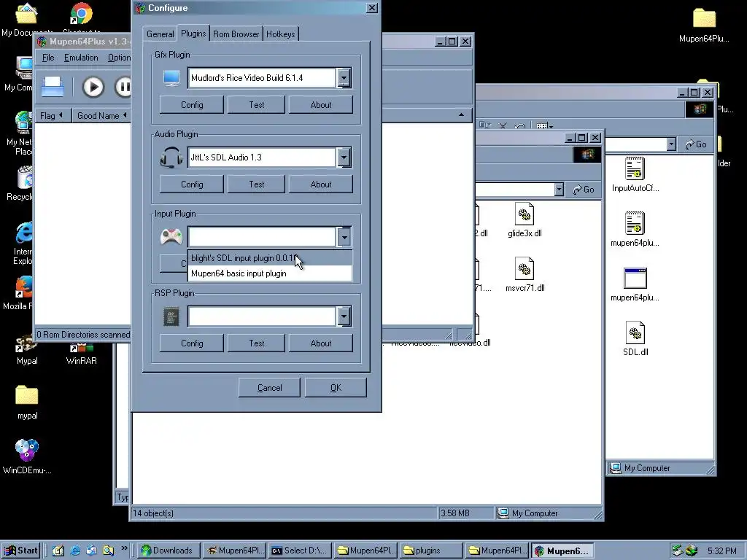
Task: Open address bar dropdown in SDL.dll window
Action: click(x=671, y=144)
